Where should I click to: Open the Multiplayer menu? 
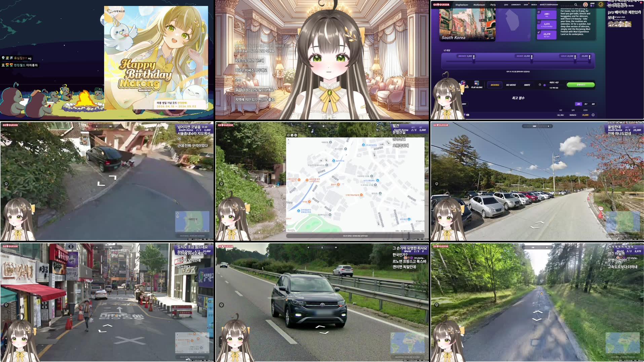point(479,5)
